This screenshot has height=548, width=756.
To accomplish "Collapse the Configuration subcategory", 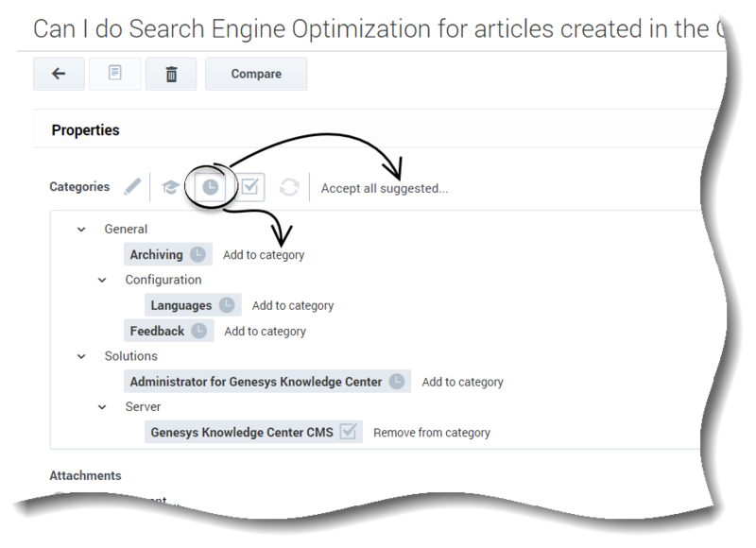I will tap(102, 280).
